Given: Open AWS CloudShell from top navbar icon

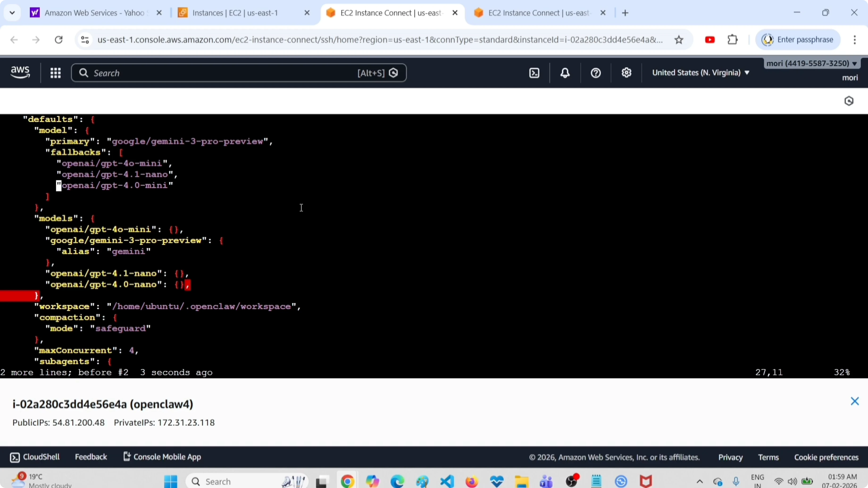Looking at the screenshot, I should (534, 73).
